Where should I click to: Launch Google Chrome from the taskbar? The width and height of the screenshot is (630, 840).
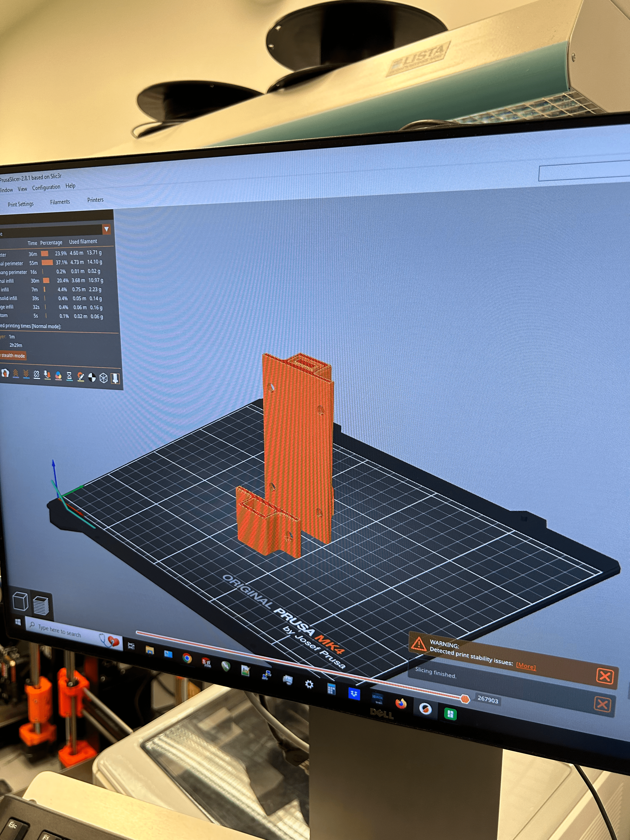[x=187, y=658]
